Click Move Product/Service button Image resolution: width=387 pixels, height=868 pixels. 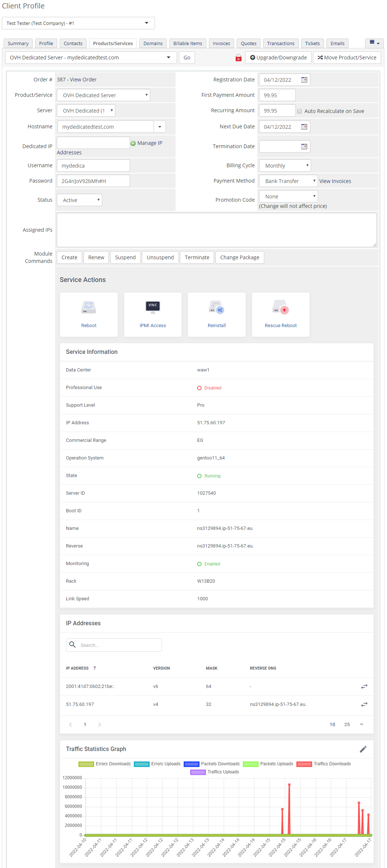(x=347, y=58)
